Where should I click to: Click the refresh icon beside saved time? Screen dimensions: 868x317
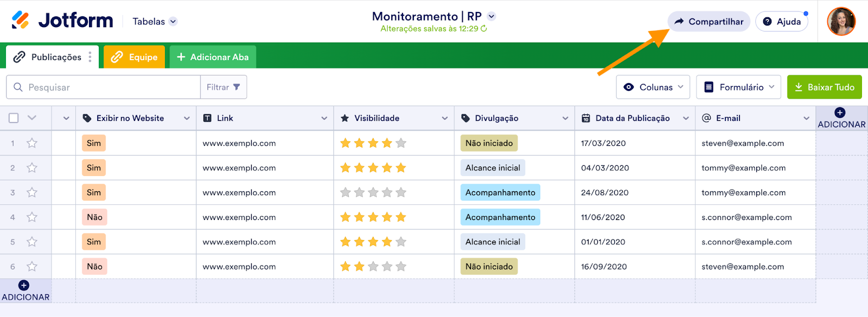pyautogui.click(x=484, y=29)
